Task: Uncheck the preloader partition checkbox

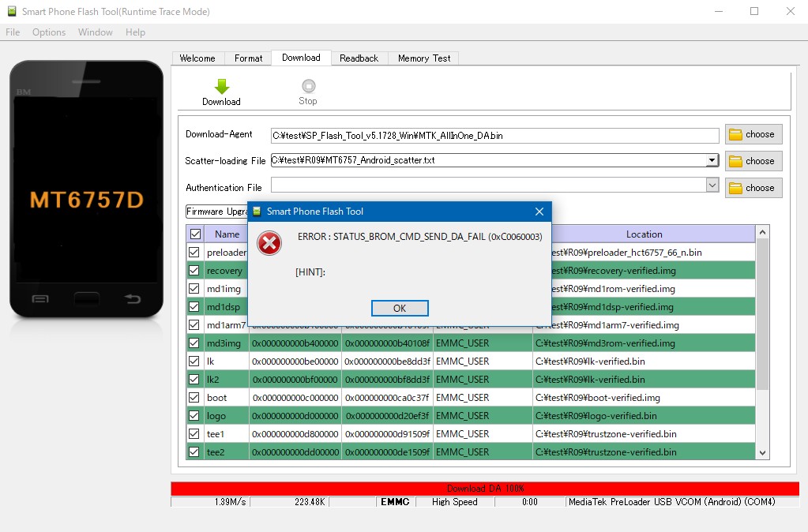Action: coord(194,253)
